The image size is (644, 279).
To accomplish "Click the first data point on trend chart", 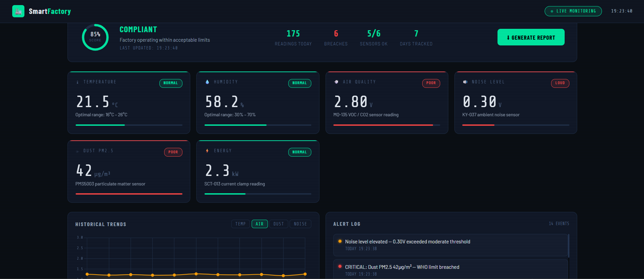I will [x=87, y=274].
